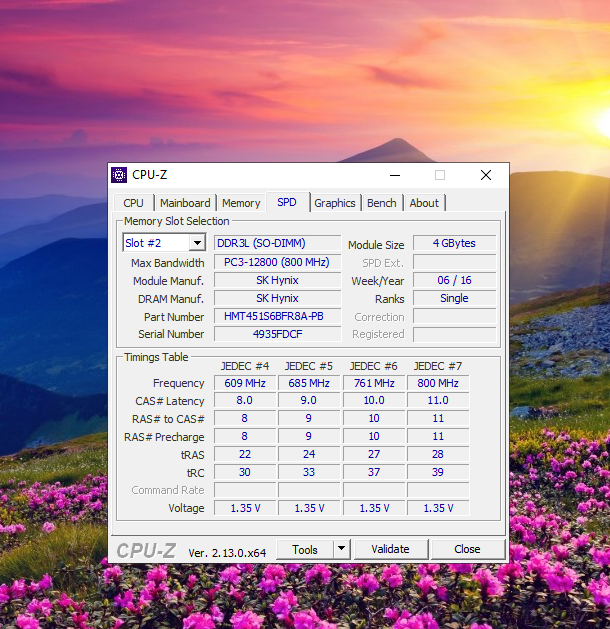Minimize the CPU-Z window
Screen dimensions: 610x629
coord(395,175)
